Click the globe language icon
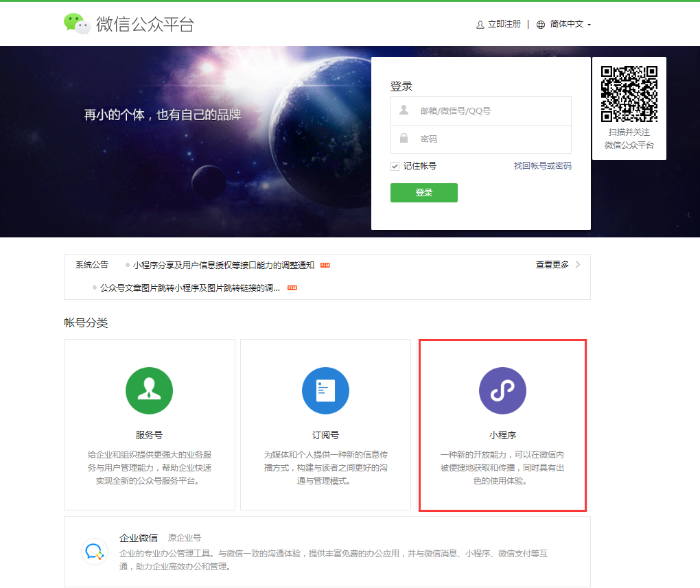Screen dimensions: 700x588 [x=541, y=25]
